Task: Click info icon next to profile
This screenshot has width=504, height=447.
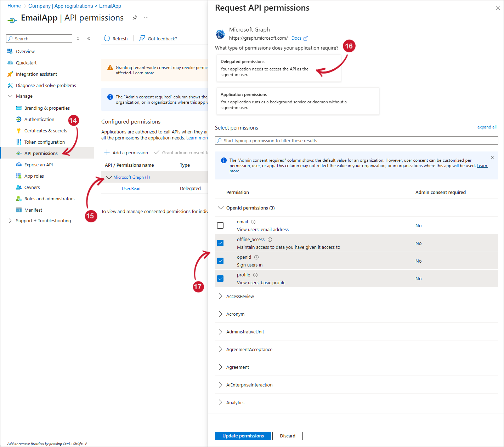Action: tap(255, 275)
